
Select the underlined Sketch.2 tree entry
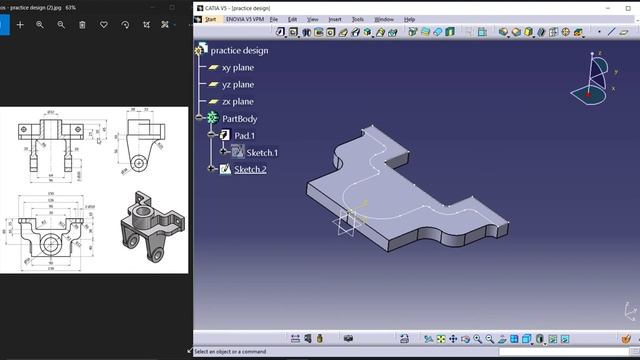click(x=250, y=169)
